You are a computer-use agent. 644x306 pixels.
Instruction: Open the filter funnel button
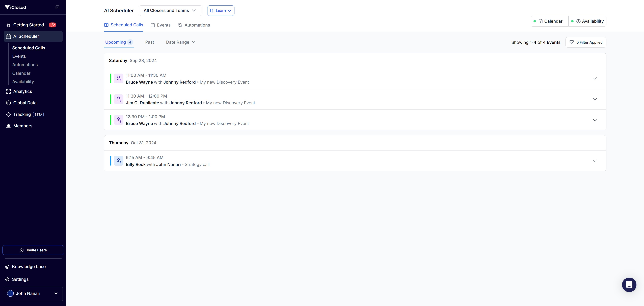click(585, 42)
